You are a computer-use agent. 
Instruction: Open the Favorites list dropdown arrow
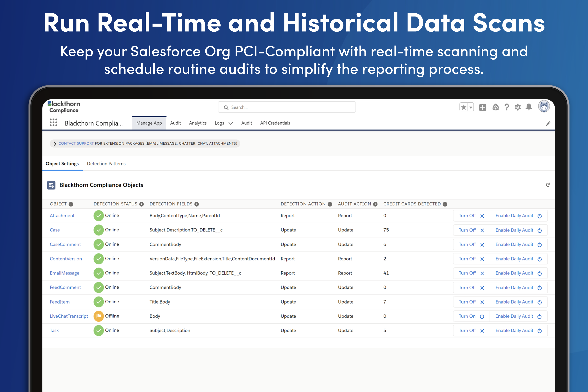coord(471,107)
